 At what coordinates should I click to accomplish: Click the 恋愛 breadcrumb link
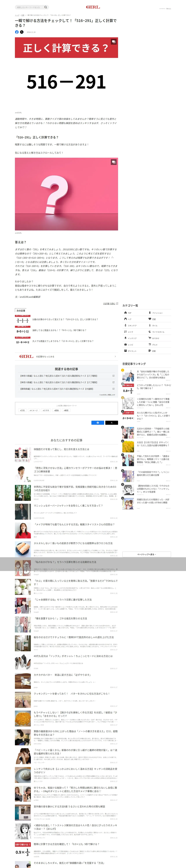(23, 15)
